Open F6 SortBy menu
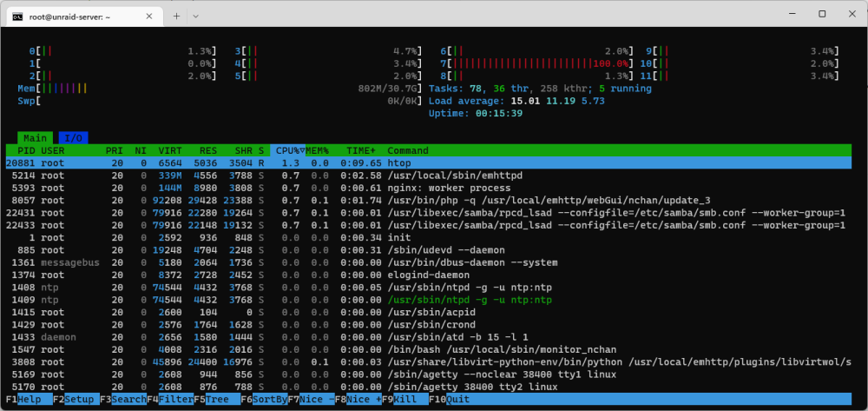This screenshot has height=411, width=868. (x=264, y=400)
